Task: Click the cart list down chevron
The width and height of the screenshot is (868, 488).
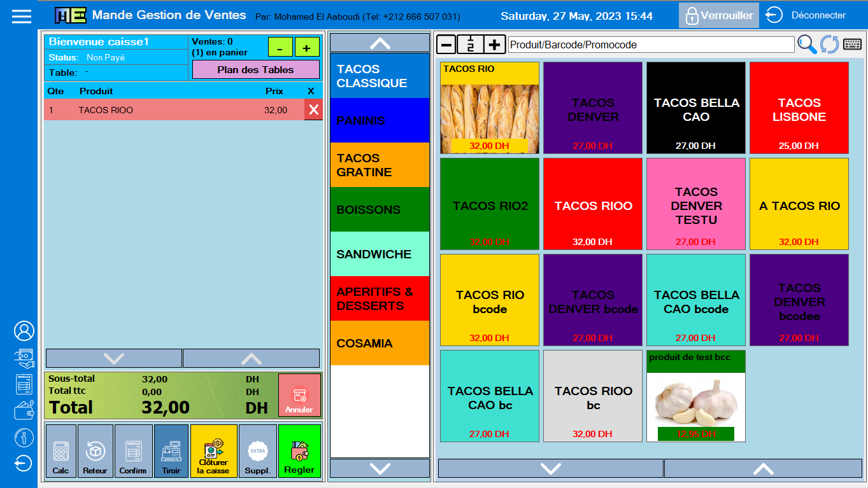Action: point(114,358)
